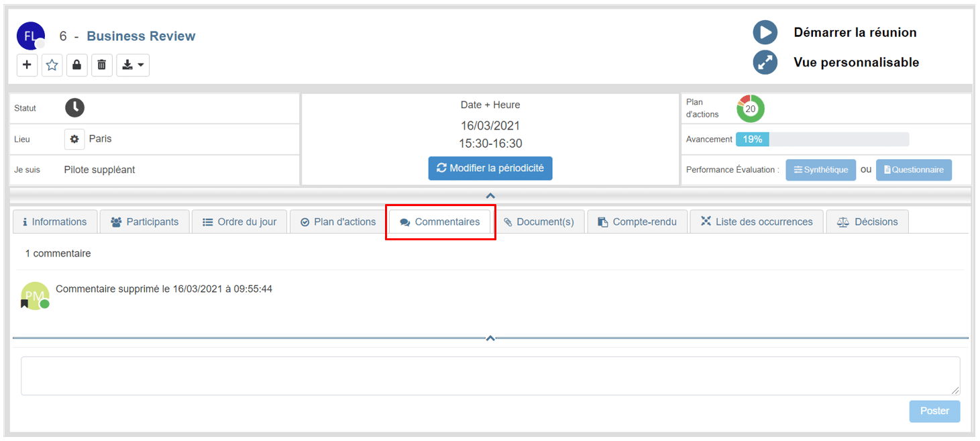The width and height of the screenshot is (980, 441).
Task: Delete meeting using trash icon
Action: click(102, 65)
